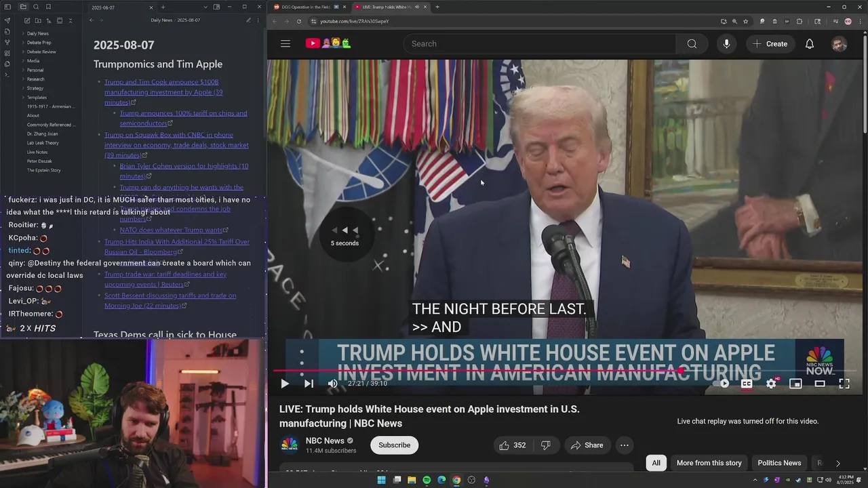Open Chrome three-dot menu
This screenshot has width=868, height=488.
coord(861,21)
